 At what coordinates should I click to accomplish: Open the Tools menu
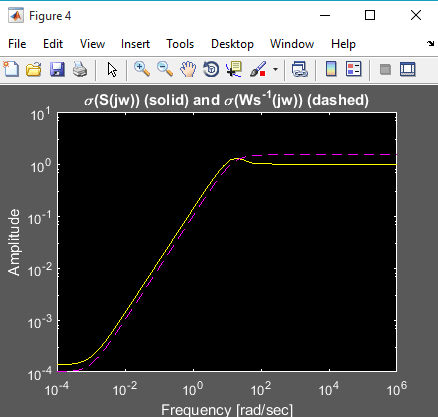[180, 44]
